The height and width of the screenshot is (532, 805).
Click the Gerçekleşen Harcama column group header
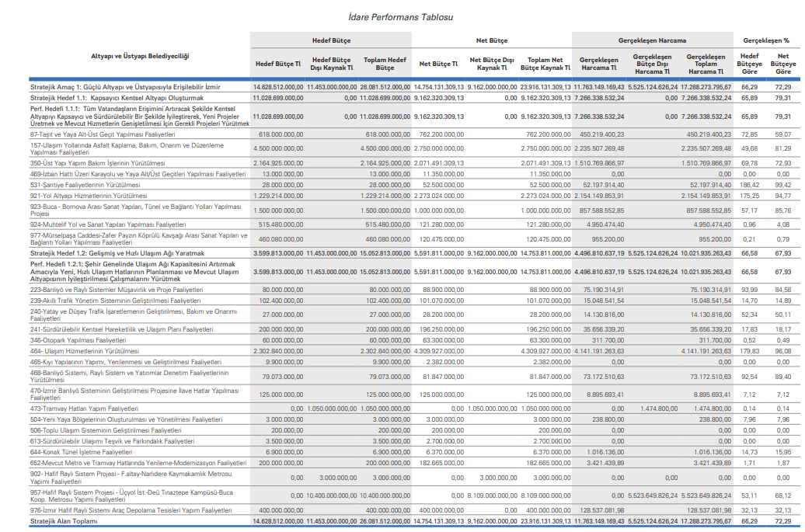652,40
